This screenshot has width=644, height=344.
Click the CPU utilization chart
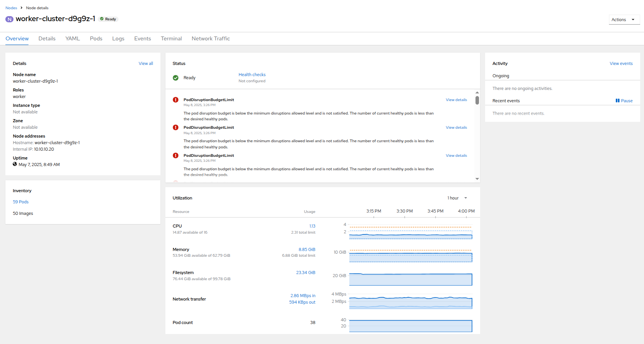pos(410,232)
